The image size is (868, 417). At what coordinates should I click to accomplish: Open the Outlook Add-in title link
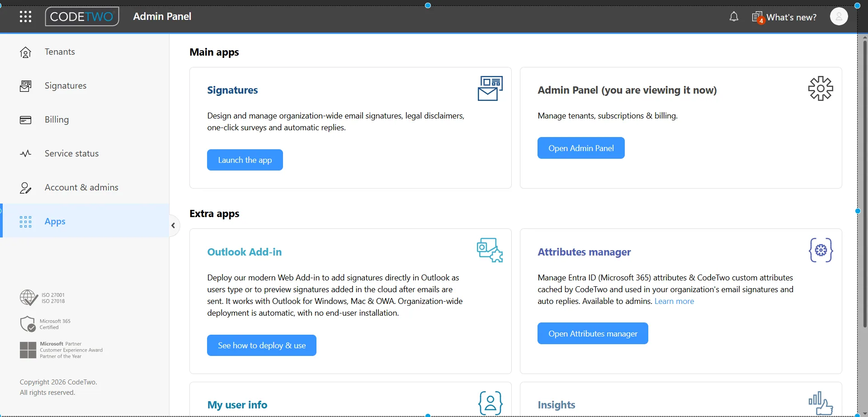point(245,252)
